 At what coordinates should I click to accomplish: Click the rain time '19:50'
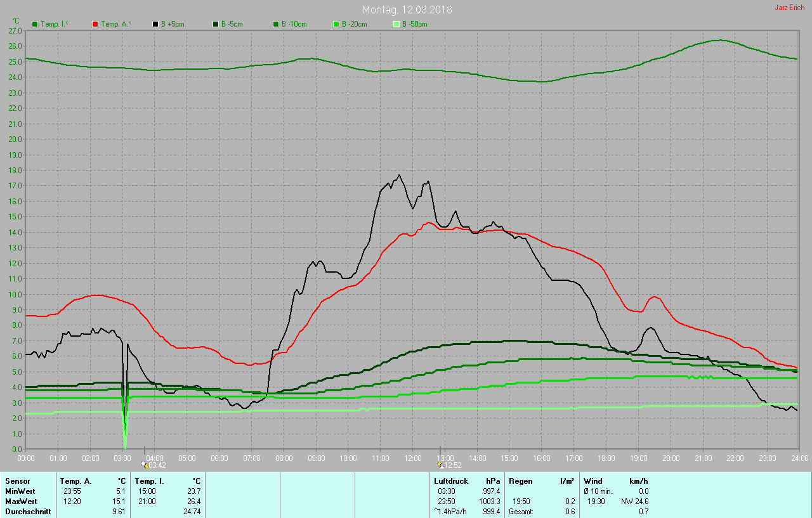(521, 502)
